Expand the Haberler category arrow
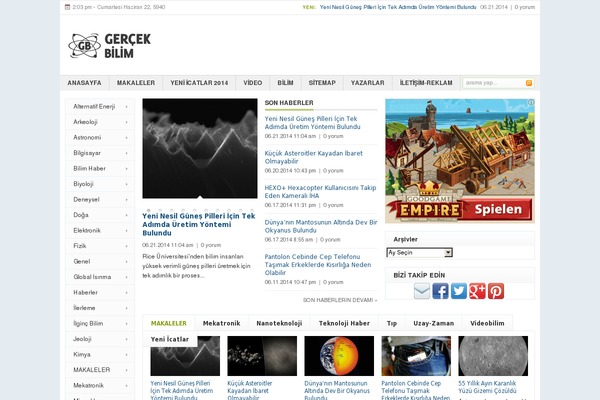600x400 pixels. tap(127, 293)
